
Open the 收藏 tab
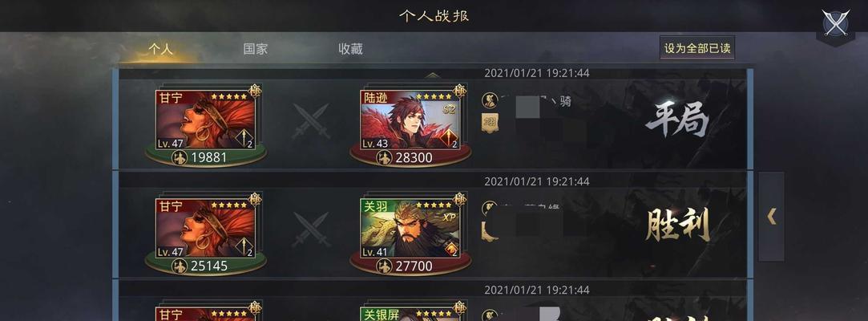click(x=350, y=49)
